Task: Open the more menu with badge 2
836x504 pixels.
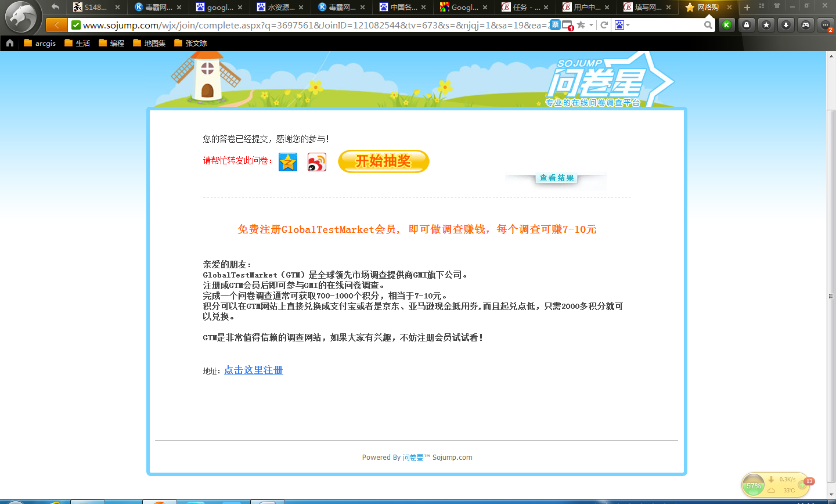Action: [x=825, y=25]
